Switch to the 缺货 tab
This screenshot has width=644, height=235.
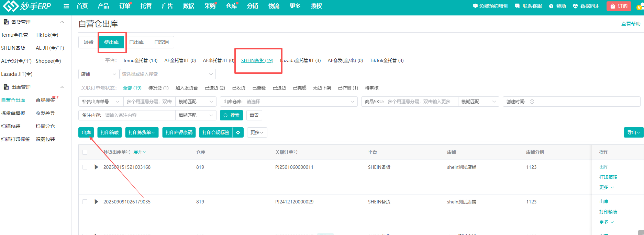[x=89, y=42]
